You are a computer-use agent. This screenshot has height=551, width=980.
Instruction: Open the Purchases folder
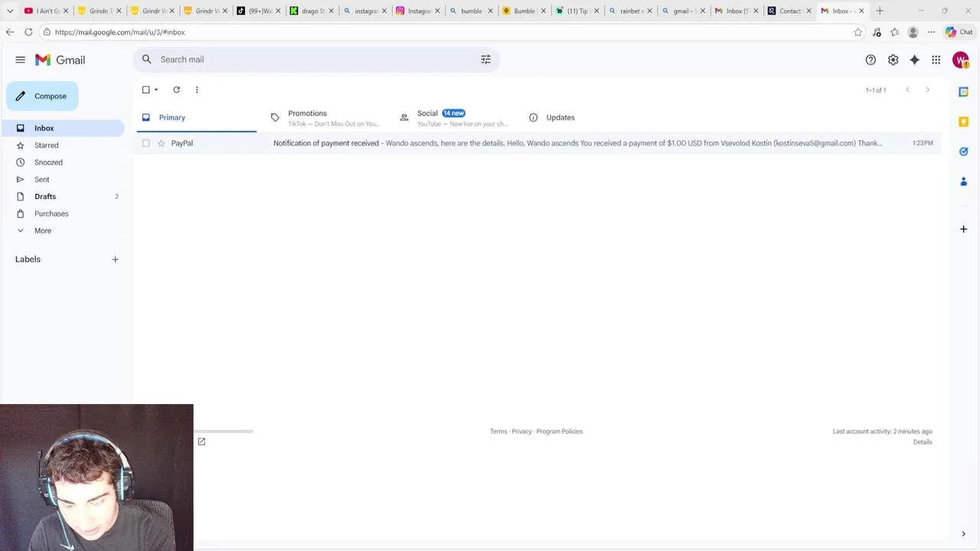pyautogui.click(x=62, y=214)
